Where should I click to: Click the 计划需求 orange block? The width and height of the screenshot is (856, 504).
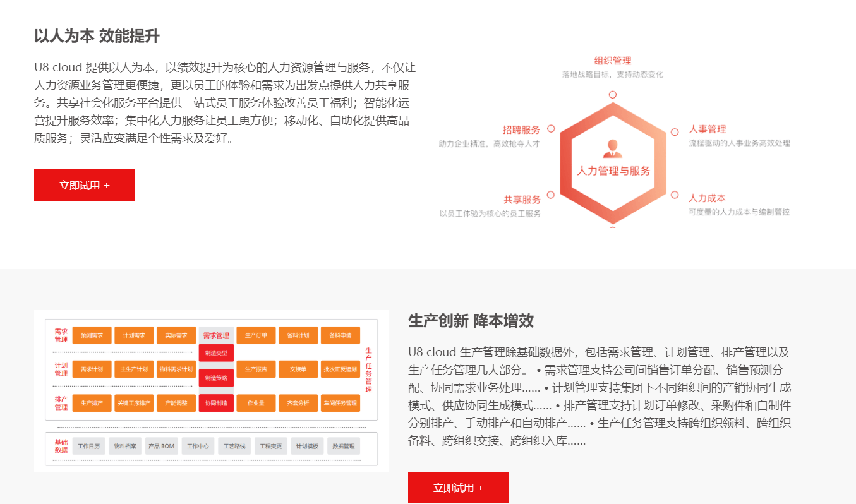[134, 335]
